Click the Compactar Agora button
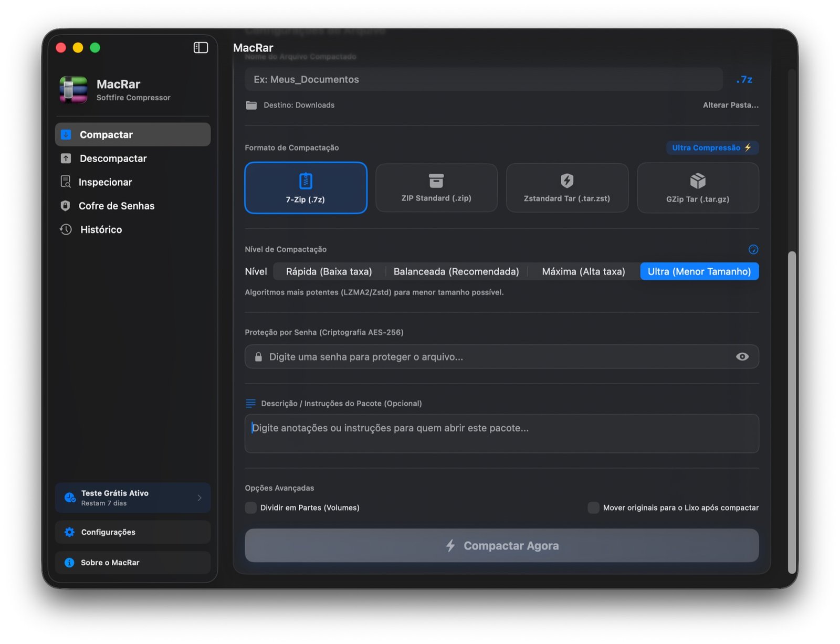The height and width of the screenshot is (644, 840). (x=501, y=545)
